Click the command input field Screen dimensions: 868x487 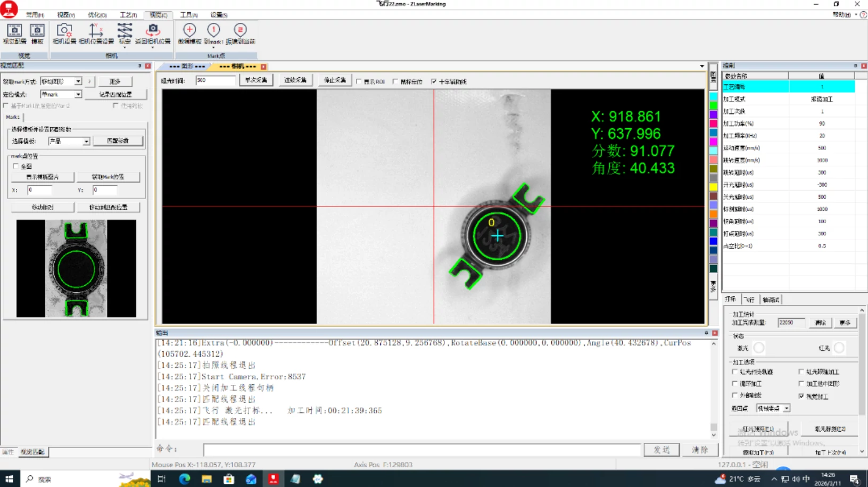click(x=422, y=450)
